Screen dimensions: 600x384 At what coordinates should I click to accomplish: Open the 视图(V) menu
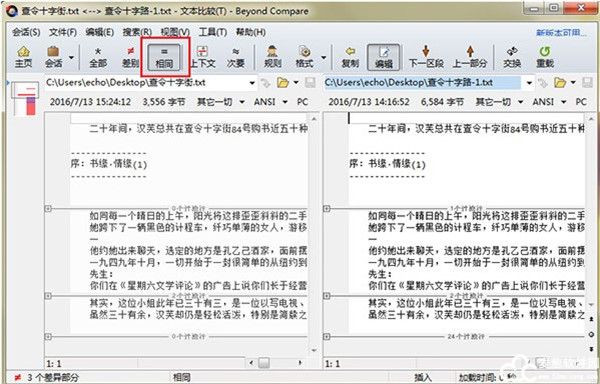(175, 32)
